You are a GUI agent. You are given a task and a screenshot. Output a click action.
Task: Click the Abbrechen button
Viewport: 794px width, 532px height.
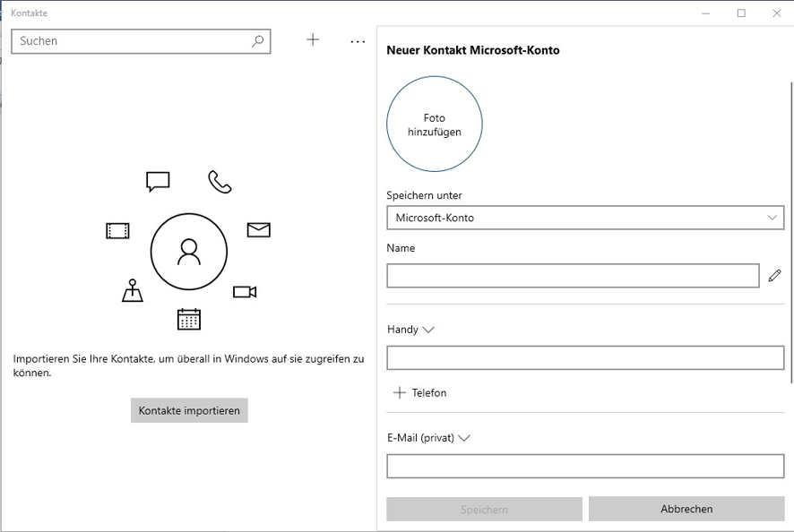(x=686, y=509)
